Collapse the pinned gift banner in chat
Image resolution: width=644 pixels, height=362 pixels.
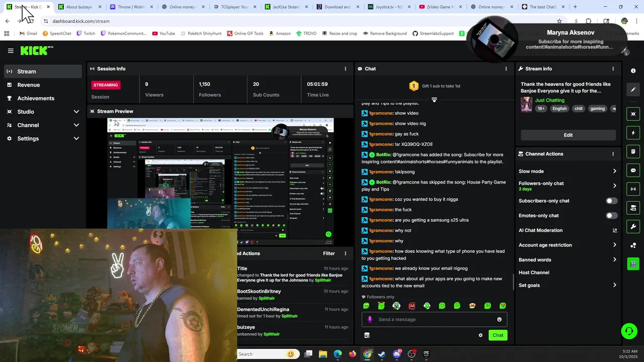434,100
